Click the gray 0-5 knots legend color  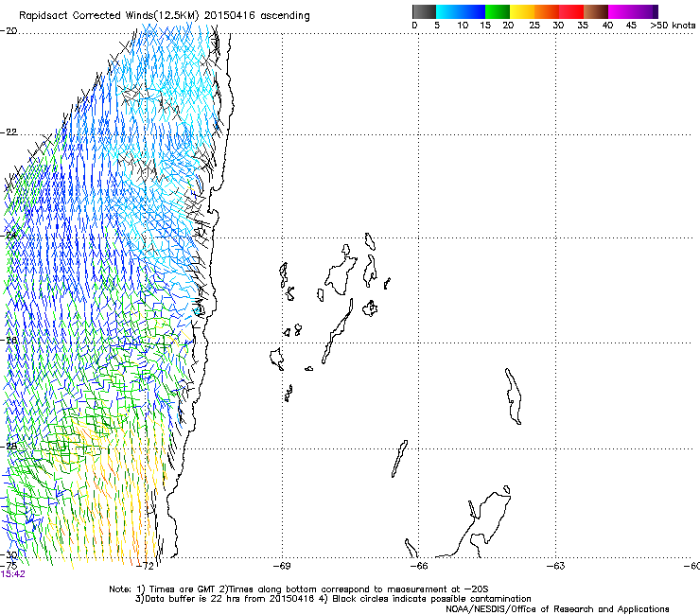pyautogui.click(x=424, y=11)
